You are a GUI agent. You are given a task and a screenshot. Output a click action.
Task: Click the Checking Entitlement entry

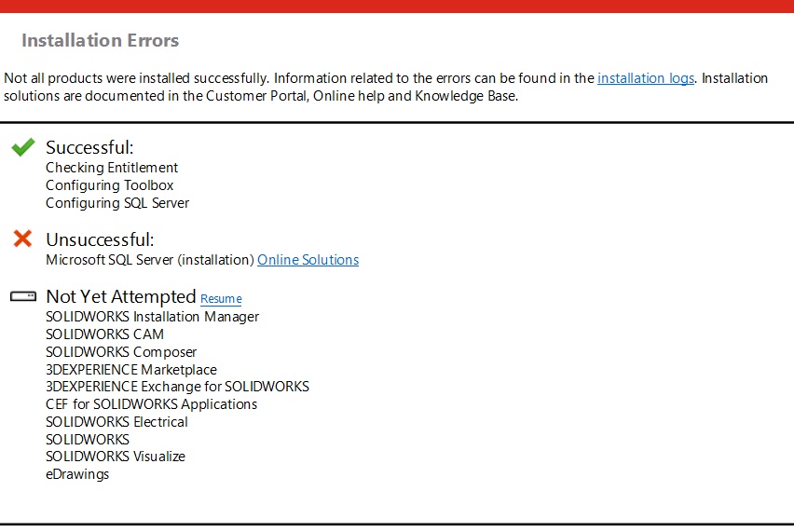(x=112, y=168)
